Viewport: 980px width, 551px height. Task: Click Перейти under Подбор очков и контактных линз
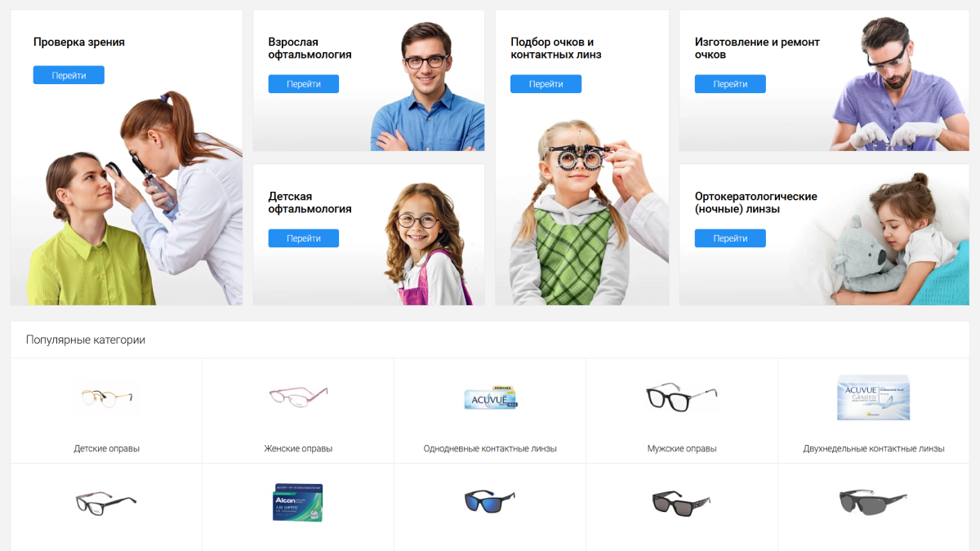pos(546,84)
